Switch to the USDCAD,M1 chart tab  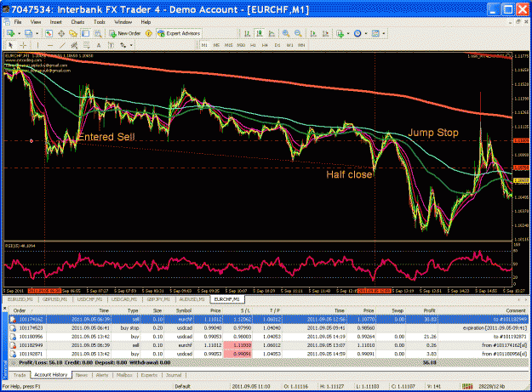pos(123,299)
